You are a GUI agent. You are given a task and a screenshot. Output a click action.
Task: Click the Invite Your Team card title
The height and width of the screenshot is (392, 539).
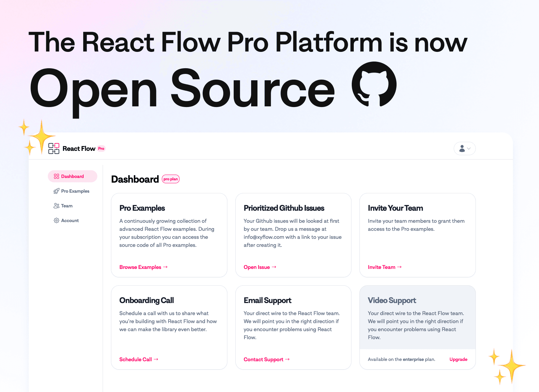coord(395,208)
